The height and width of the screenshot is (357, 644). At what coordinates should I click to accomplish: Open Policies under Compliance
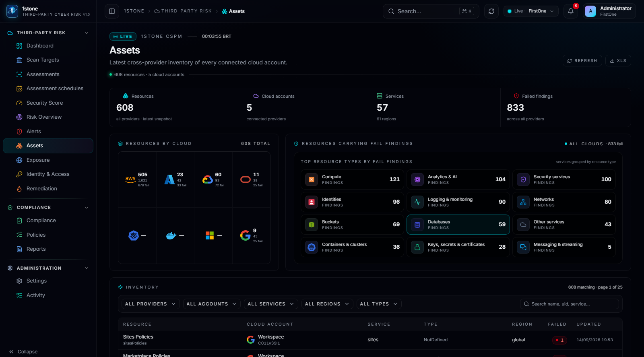[48, 235]
